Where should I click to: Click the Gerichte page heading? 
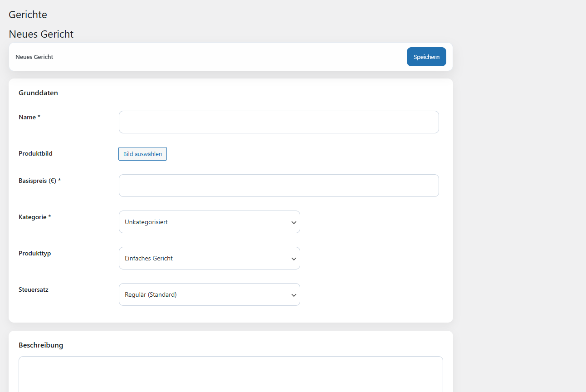pos(28,15)
